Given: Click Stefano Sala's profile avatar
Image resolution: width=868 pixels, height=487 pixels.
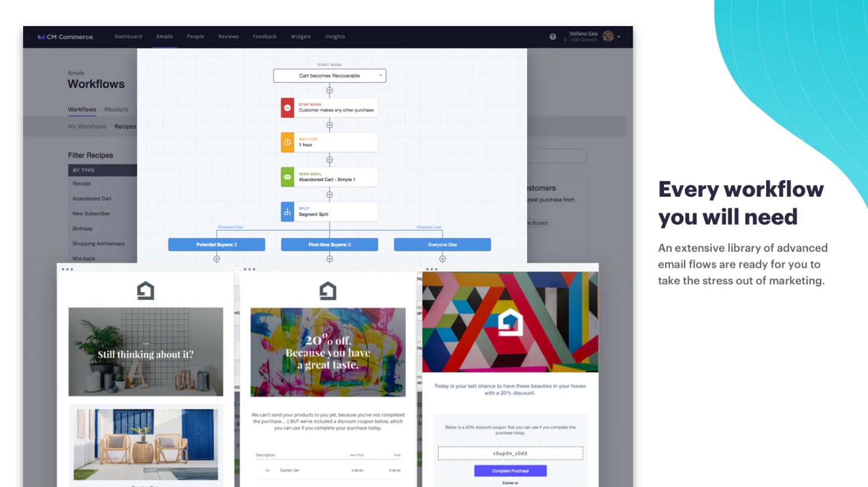Looking at the screenshot, I should [608, 37].
